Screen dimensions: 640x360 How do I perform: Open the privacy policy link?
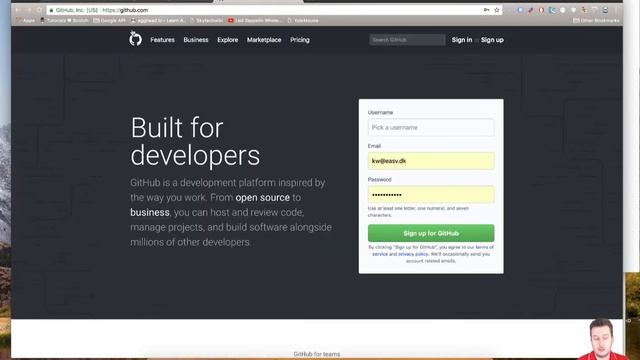(x=413, y=254)
